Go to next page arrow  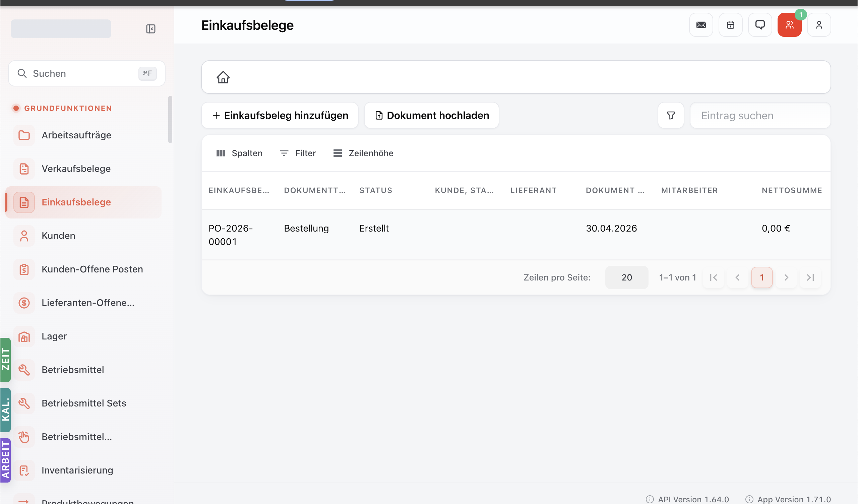(786, 277)
